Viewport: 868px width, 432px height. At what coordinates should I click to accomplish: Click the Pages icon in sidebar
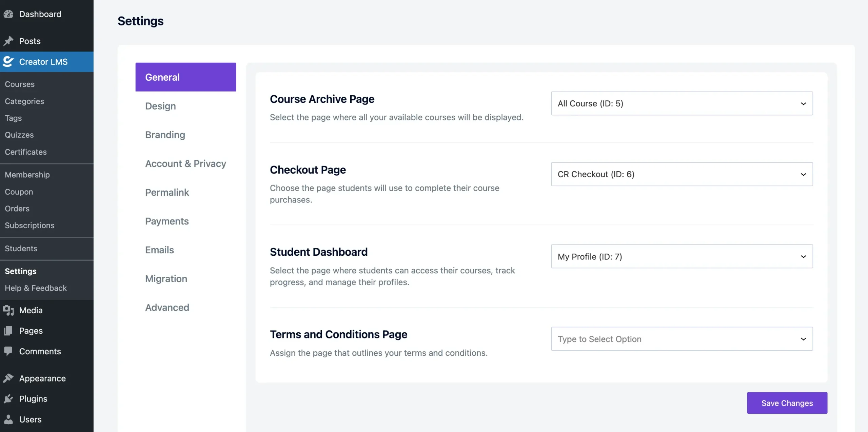coord(8,331)
